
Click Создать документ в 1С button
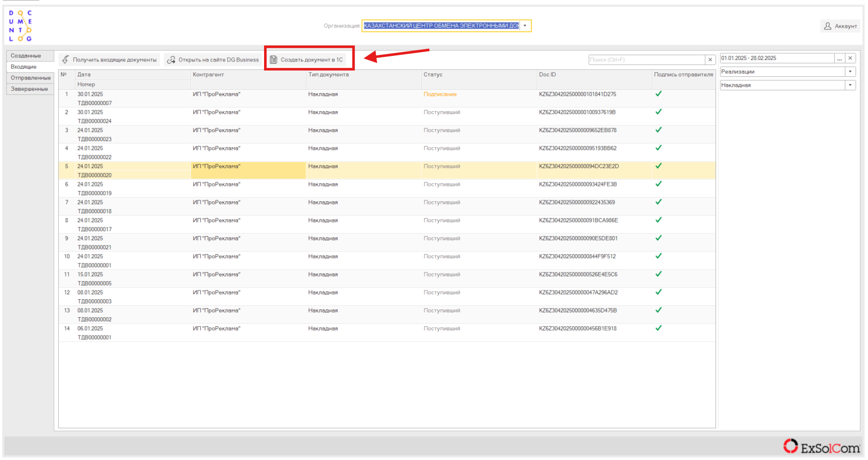[x=306, y=60]
